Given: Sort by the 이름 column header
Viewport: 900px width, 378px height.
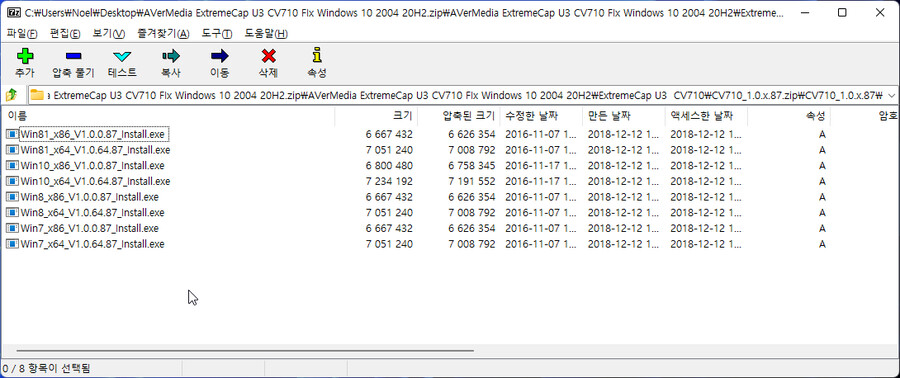Looking at the screenshot, I should tap(168, 116).
